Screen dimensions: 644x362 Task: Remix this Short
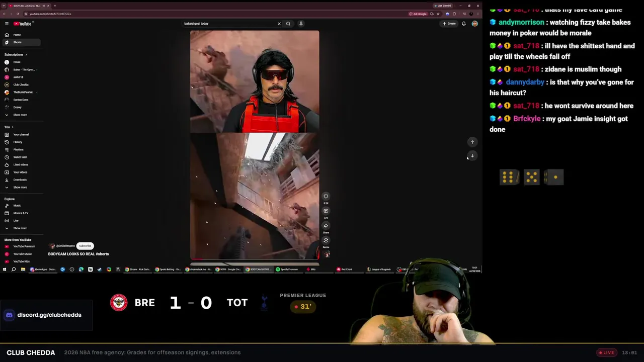pyautogui.click(x=326, y=240)
